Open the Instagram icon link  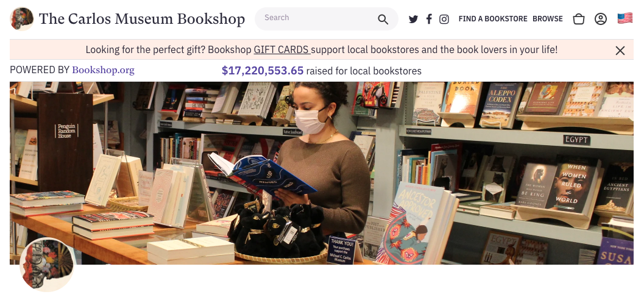[444, 19]
